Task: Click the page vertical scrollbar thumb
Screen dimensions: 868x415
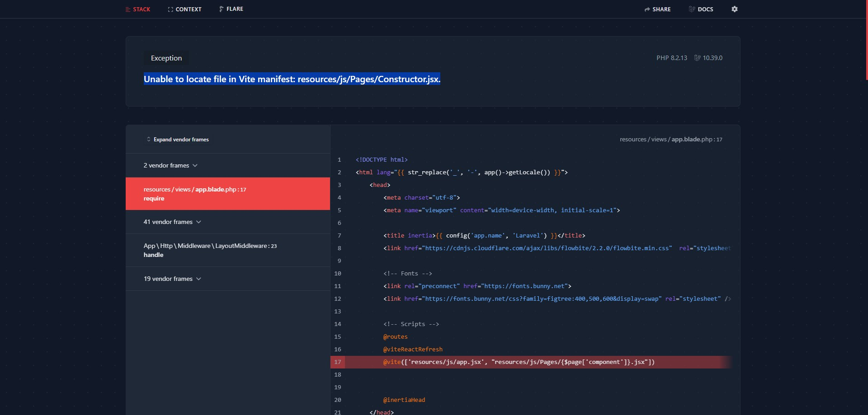Action: pyautogui.click(x=867, y=40)
